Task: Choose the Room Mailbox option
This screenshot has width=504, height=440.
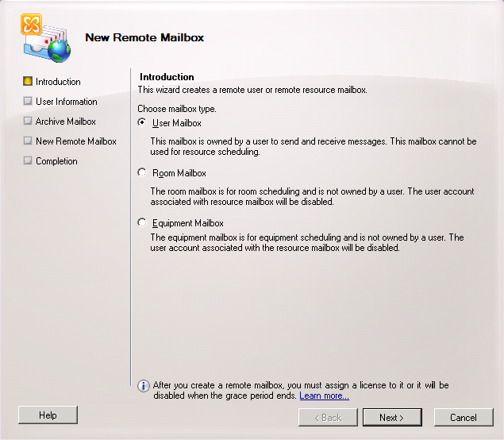Action: coord(142,172)
